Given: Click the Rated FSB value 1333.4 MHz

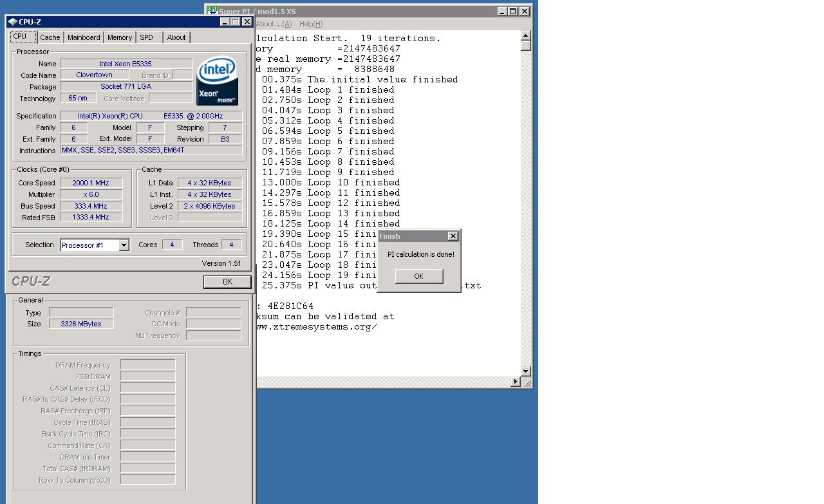Looking at the screenshot, I should pyautogui.click(x=91, y=217).
